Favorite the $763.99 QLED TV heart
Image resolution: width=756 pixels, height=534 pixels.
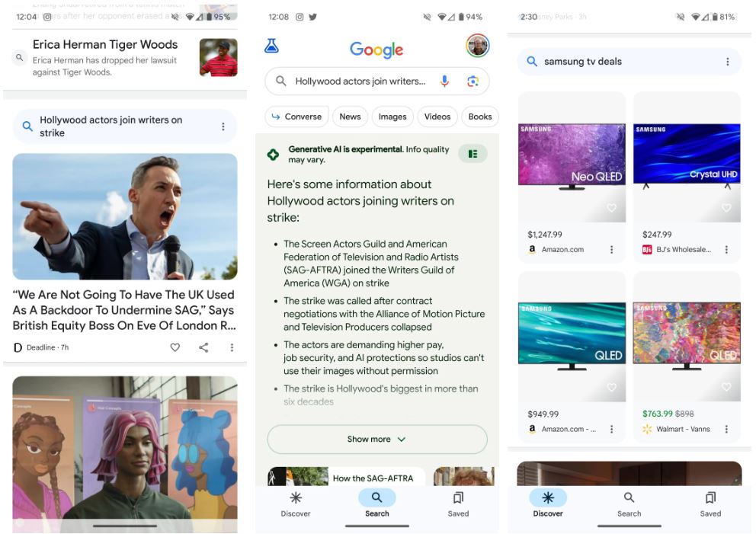pos(726,387)
